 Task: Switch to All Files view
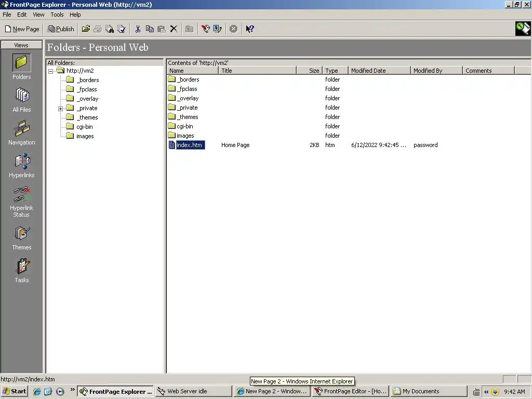pyautogui.click(x=22, y=100)
